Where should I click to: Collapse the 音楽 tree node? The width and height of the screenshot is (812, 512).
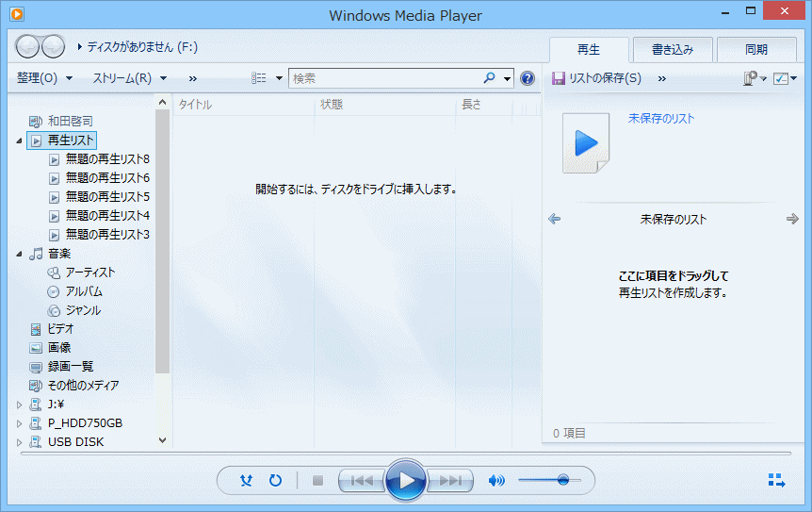coord(19,254)
